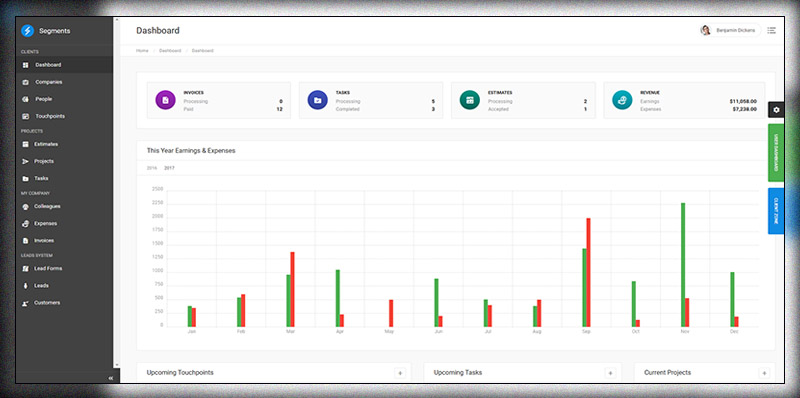
Task: Open the list menu icon at top right
Action: [771, 31]
